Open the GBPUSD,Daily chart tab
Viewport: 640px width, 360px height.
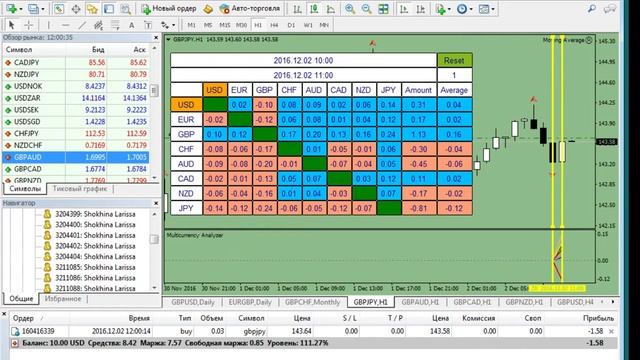[x=193, y=302]
